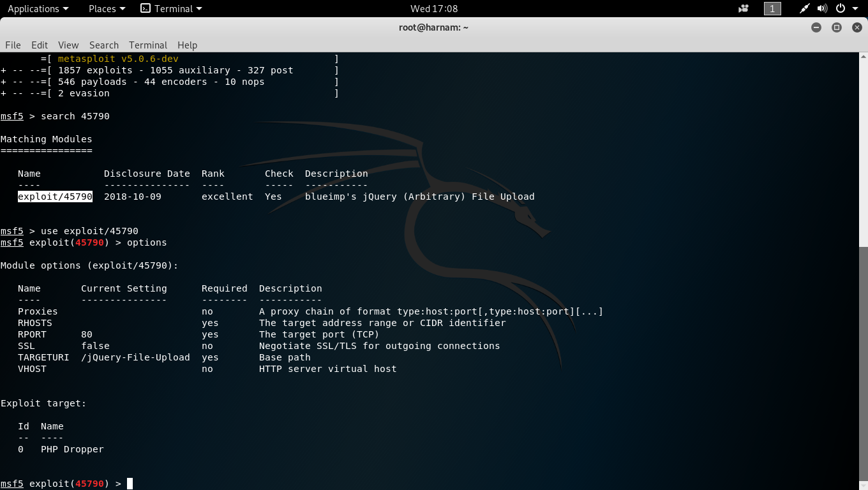Expand the system menu arrow beside power icon
Image resolution: width=868 pixels, height=490 pixels.
(855, 9)
